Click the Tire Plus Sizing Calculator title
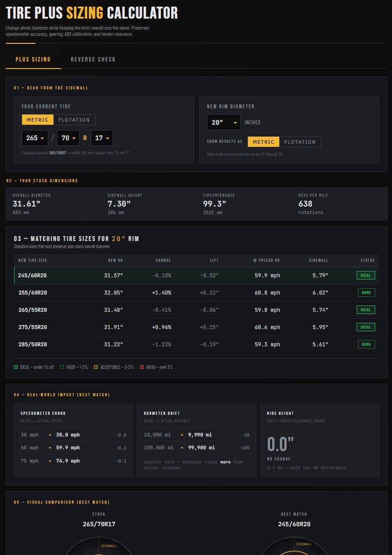 pyautogui.click(x=92, y=13)
